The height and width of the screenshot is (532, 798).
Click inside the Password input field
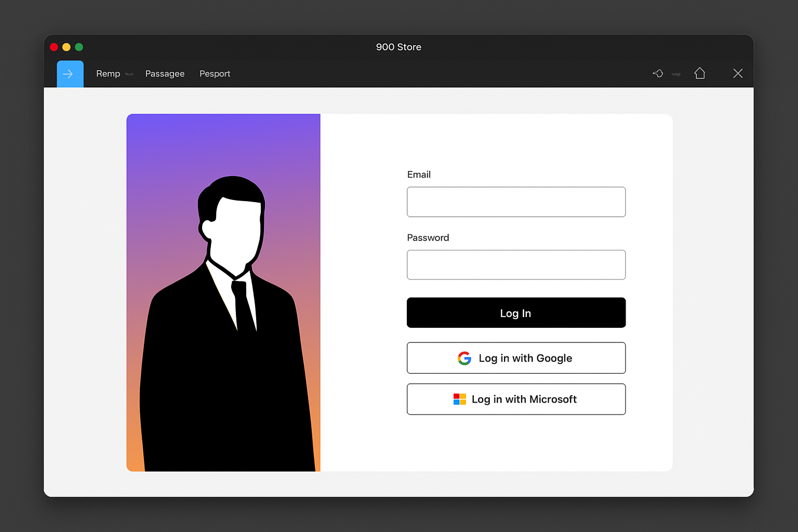point(516,265)
